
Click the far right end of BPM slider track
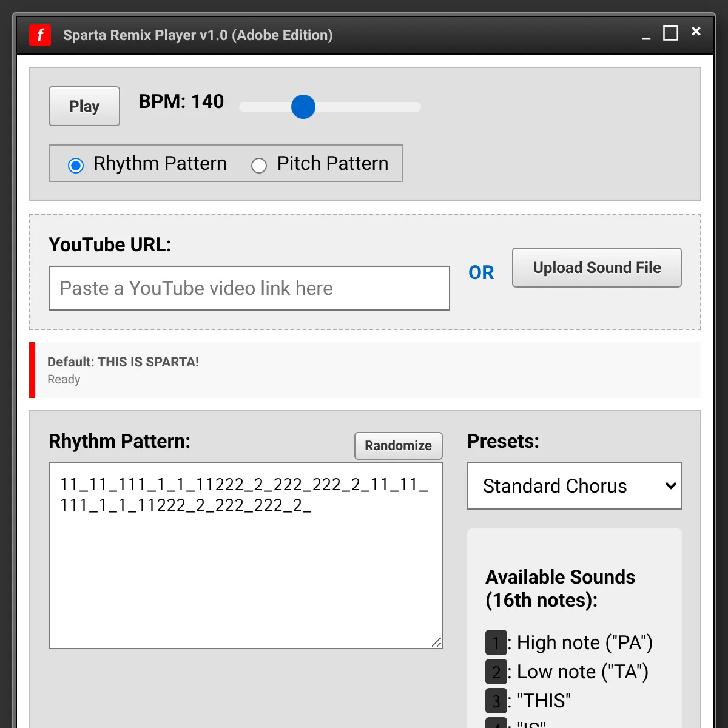click(416, 107)
